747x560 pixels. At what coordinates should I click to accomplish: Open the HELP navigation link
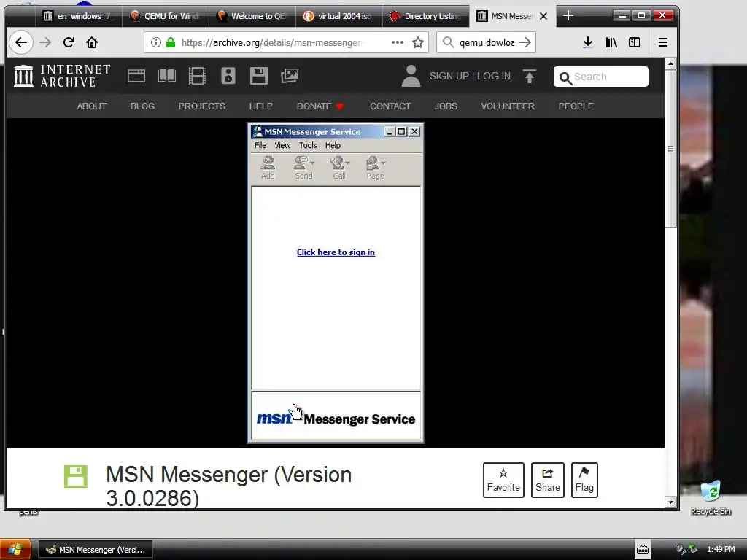pyautogui.click(x=260, y=106)
